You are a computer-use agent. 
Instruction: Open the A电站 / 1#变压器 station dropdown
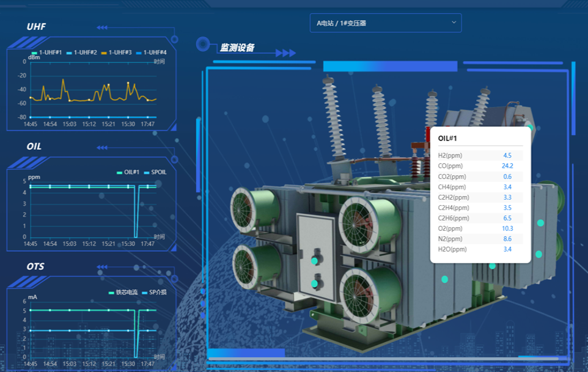(x=385, y=23)
